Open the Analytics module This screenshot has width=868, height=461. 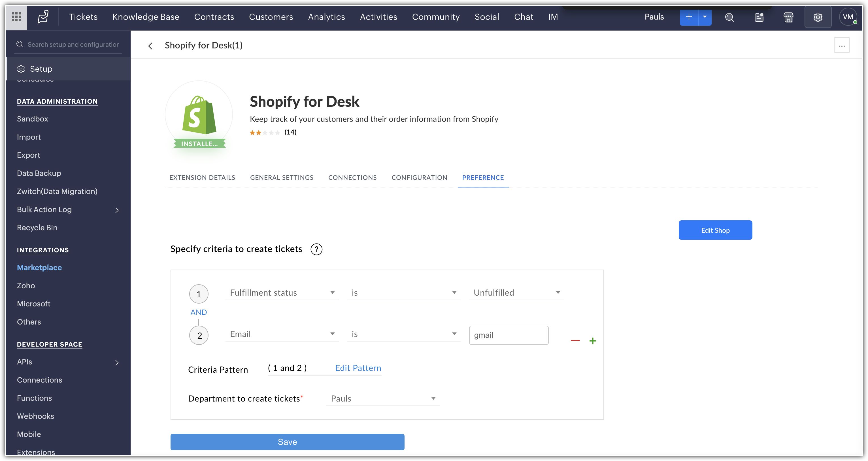pyautogui.click(x=327, y=17)
